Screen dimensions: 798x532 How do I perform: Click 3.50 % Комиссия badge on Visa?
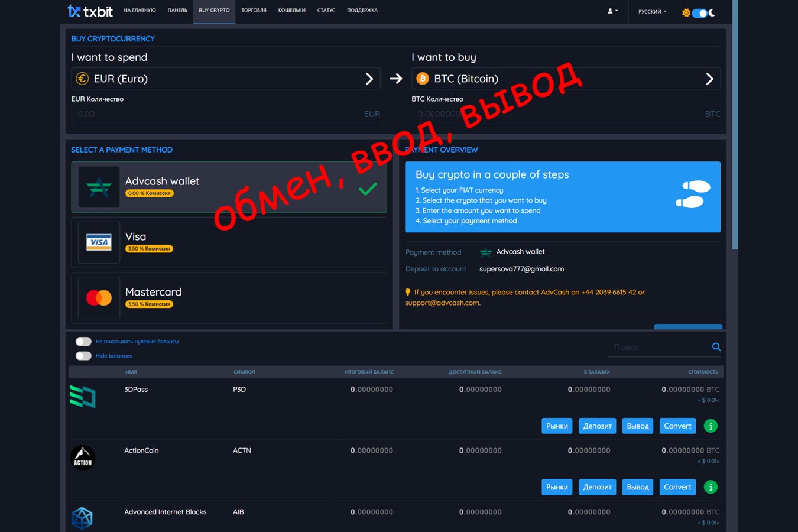[x=149, y=249]
